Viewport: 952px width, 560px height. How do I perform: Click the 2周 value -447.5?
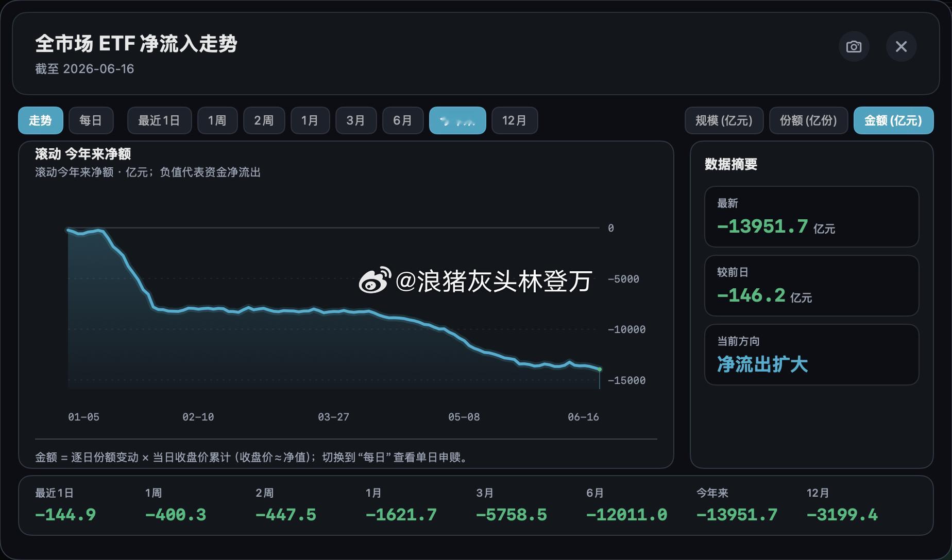tap(286, 515)
